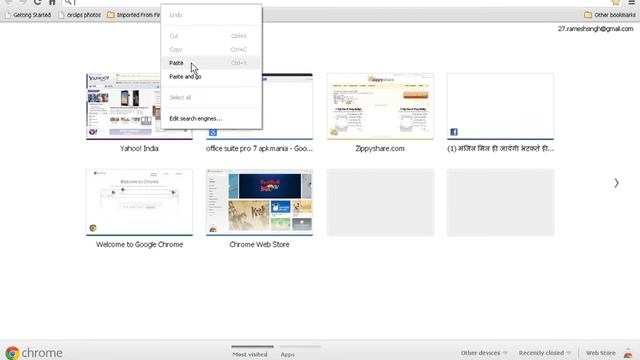The height and width of the screenshot is (360, 640).
Task: Open Imported From bookmarks folder
Action: pyautogui.click(x=133, y=15)
